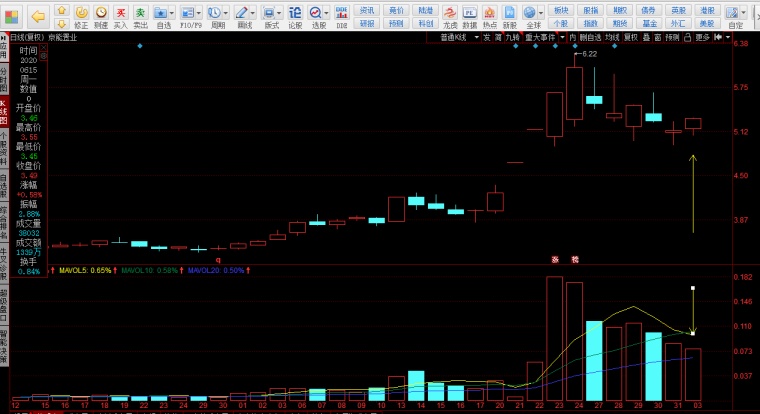760x414 pixels.
Task: Expand the 周期 period dropdown arrow
Action: tap(226, 13)
